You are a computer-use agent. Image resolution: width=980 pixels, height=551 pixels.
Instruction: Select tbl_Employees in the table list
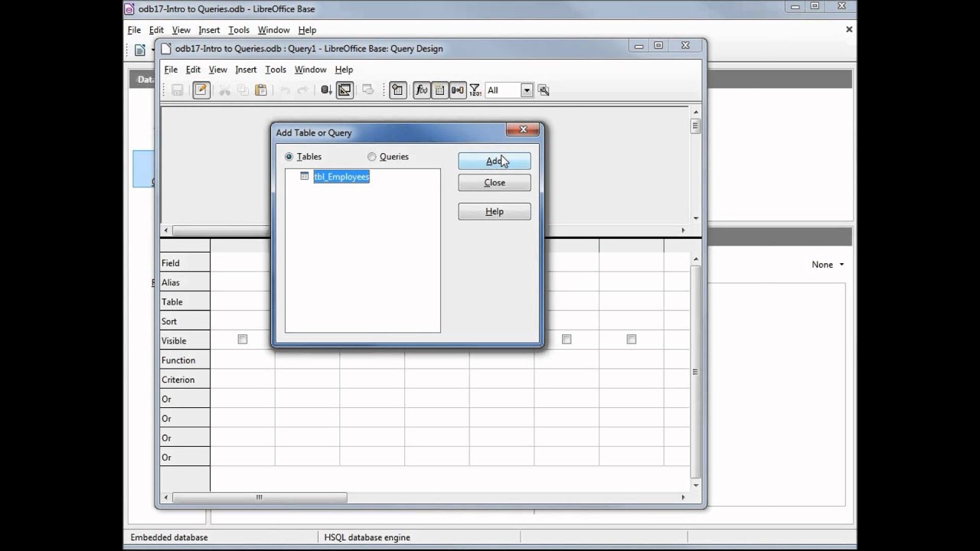tap(341, 176)
